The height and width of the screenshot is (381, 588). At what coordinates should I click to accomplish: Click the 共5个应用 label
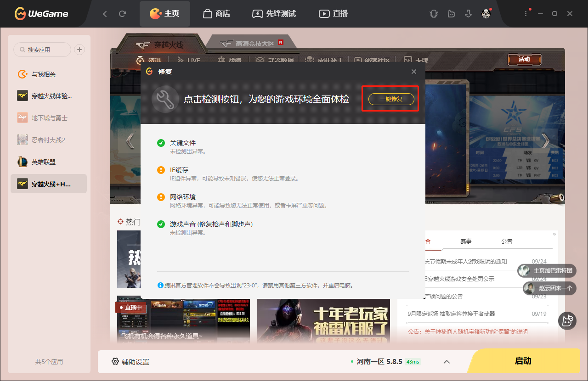49,362
